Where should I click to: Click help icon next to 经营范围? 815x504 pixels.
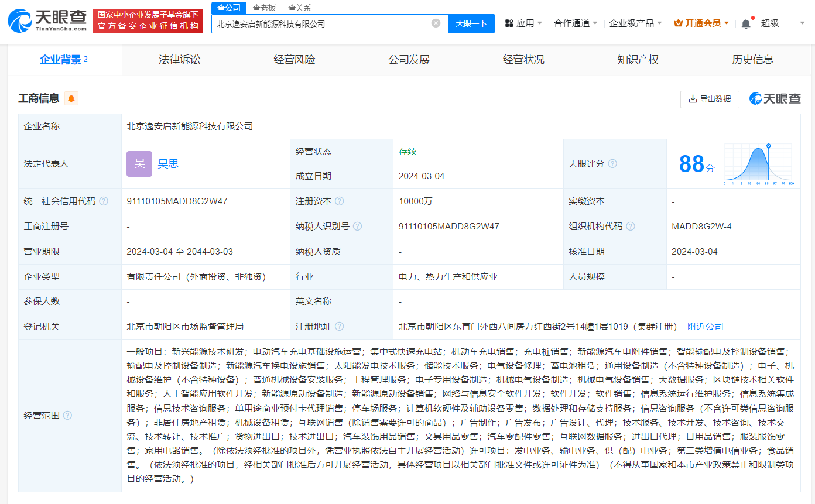pos(67,415)
